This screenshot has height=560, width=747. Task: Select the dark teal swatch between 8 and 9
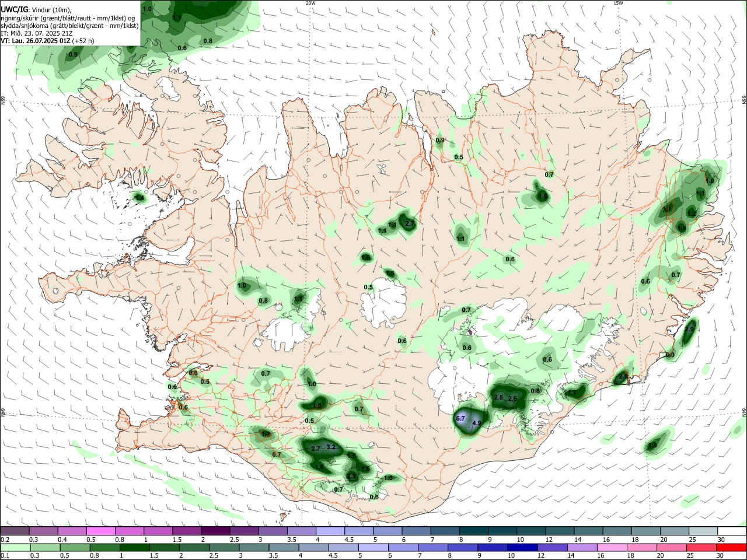474,531
